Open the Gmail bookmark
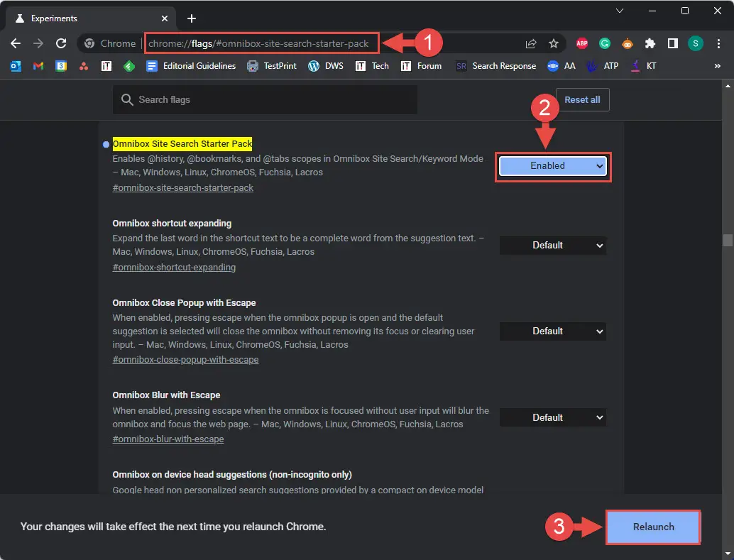This screenshot has width=734, height=560. point(38,66)
